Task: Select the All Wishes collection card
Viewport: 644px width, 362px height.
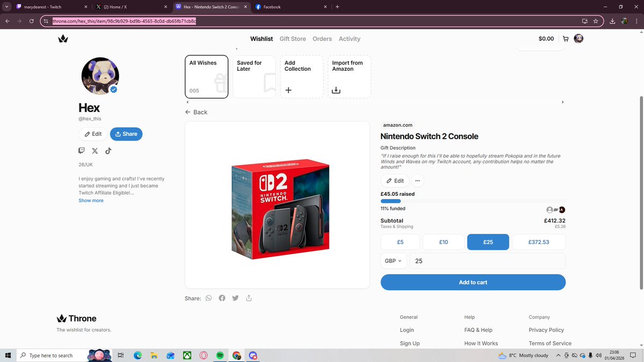Action: [x=207, y=77]
